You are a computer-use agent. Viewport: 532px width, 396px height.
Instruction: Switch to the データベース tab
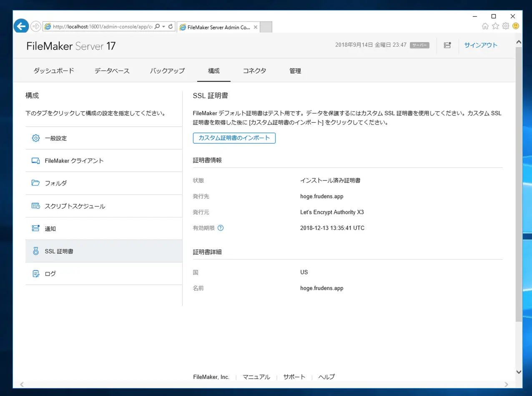pyautogui.click(x=112, y=71)
